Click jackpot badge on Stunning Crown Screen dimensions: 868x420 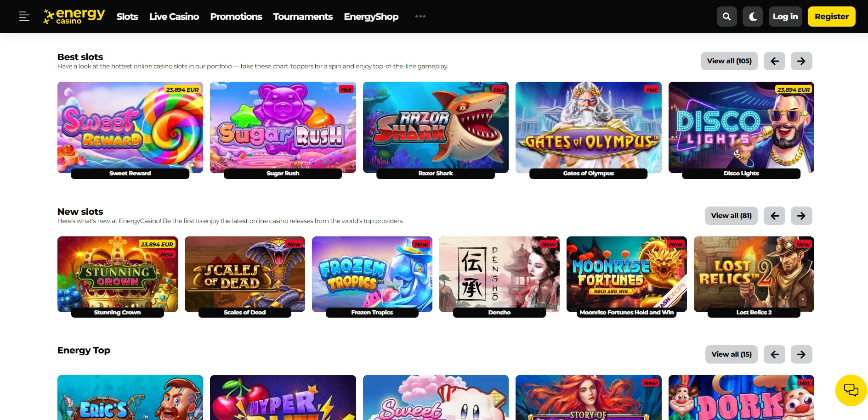click(x=157, y=244)
